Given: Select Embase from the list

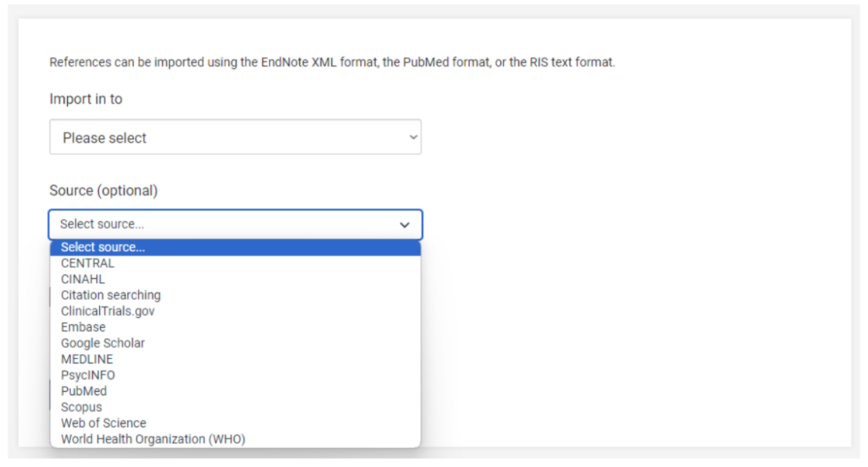Looking at the screenshot, I should [x=83, y=327].
